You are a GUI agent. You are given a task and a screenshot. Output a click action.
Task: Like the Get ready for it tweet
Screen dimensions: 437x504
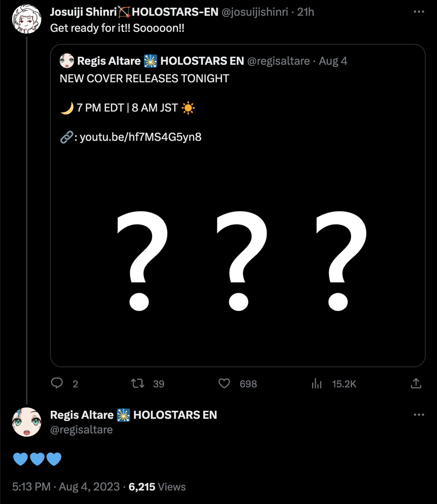pos(224,383)
